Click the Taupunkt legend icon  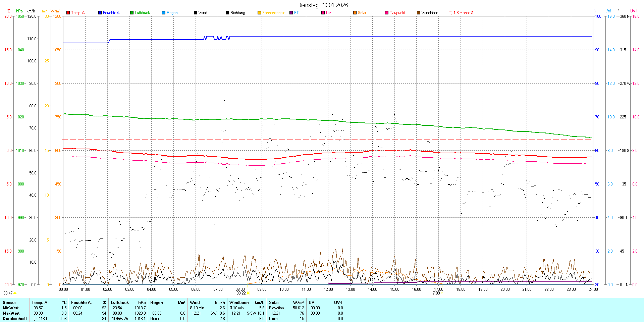click(387, 13)
